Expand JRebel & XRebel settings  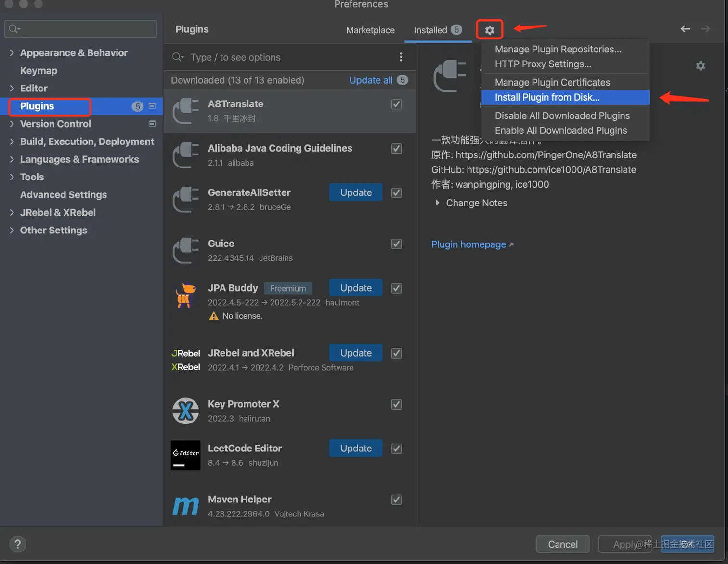[x=12, y=212]
